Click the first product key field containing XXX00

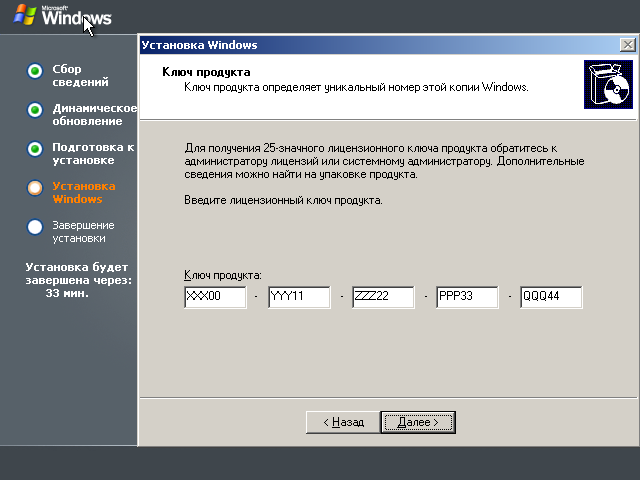pyautogui.click(x=215, y=297)
